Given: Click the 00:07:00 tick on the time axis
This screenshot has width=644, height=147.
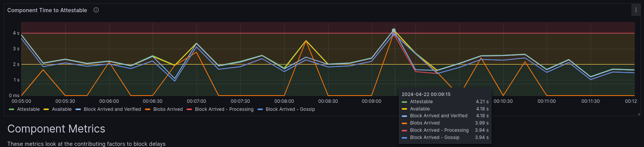Looking at the screenshot, I should pyautogui.click(x=196, y=101).
